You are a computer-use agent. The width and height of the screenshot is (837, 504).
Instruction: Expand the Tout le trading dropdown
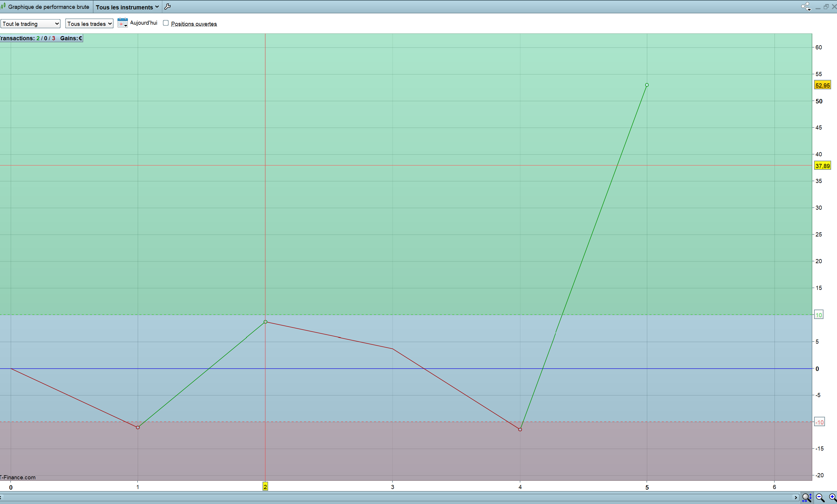[x=31, y=24]
